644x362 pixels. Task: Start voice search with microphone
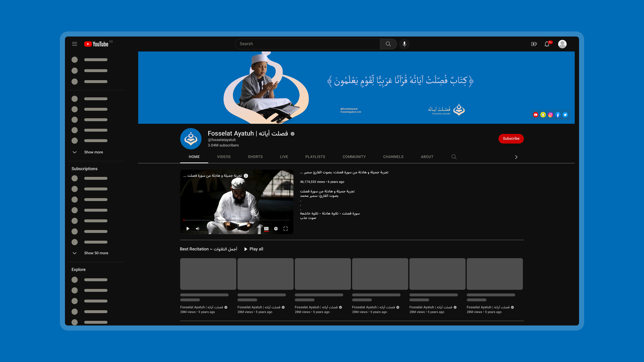pyautogui.click(x=404, y=44)
